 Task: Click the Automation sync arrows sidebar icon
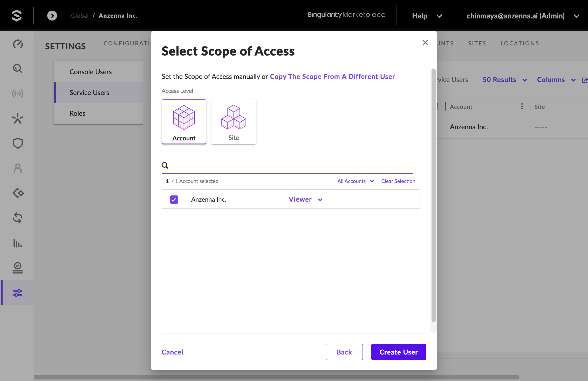[18, 218]
